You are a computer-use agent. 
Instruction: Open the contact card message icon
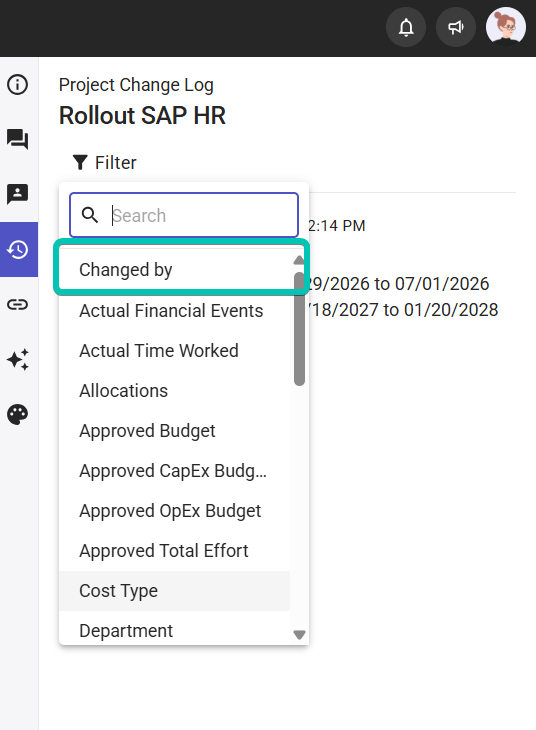pyautogui.click(x=18, y=194)
